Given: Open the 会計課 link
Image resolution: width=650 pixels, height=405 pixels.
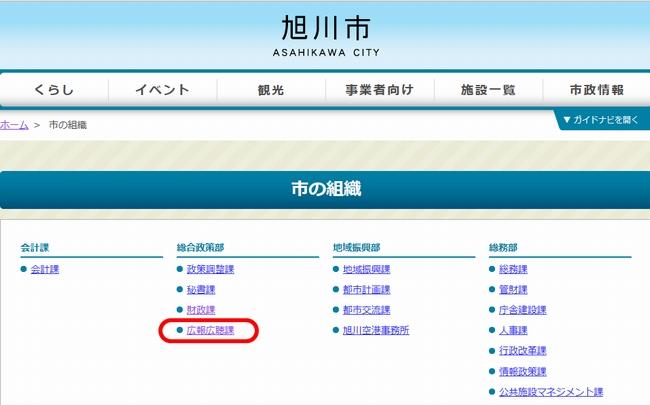Looking at the screenshot, I should tap(45, 270).
